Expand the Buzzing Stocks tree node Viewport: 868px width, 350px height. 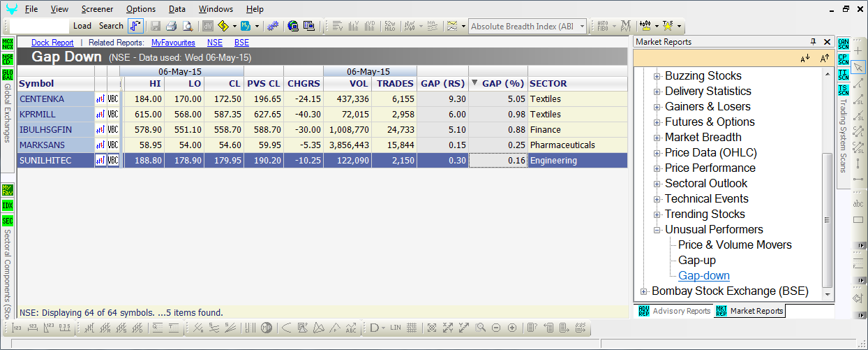tap(657, 76)
